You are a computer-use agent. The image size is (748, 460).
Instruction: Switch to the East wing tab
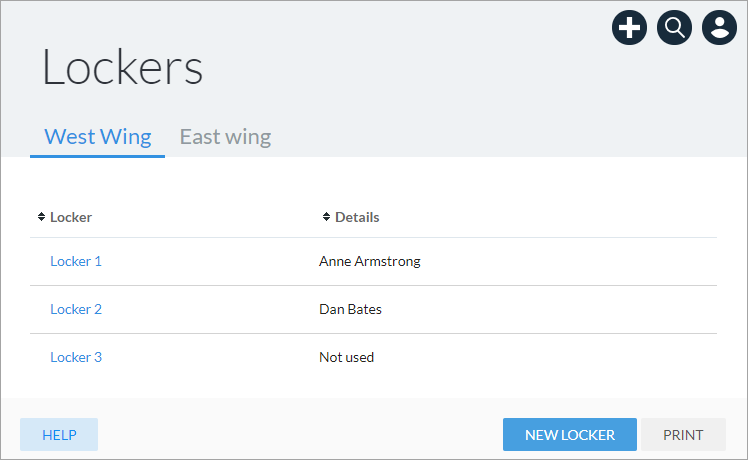click(x=225, y=137)
